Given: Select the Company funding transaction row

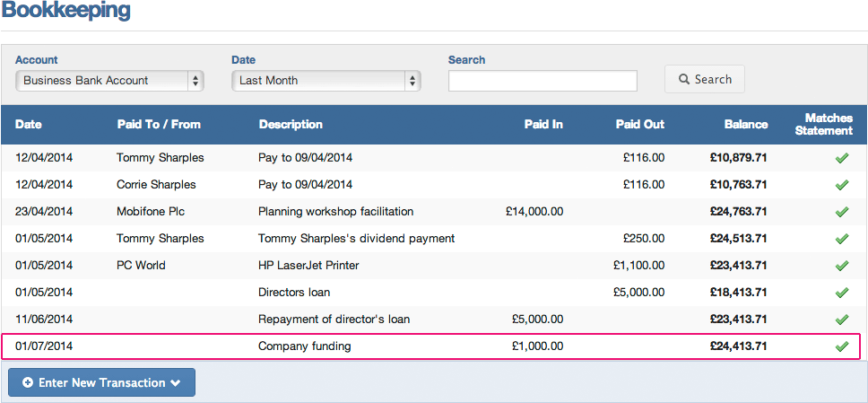Looking at the screenshot, I should [432, 346].
